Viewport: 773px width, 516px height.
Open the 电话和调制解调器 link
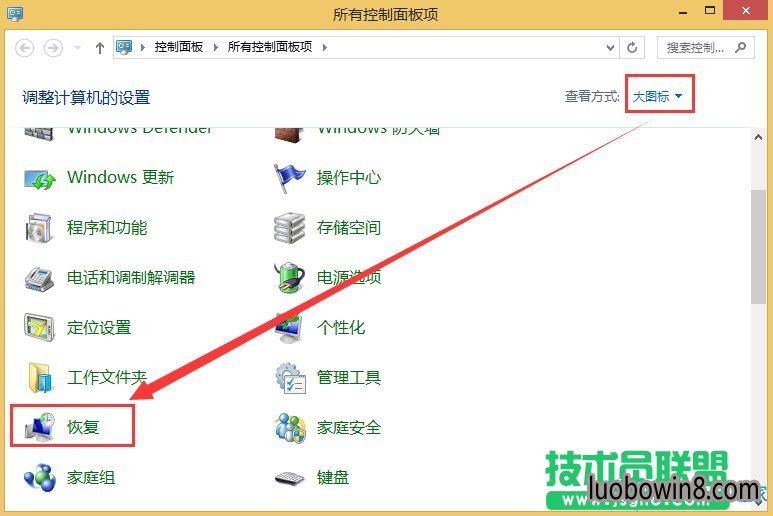pyautogui.click(x=131, y=278)
